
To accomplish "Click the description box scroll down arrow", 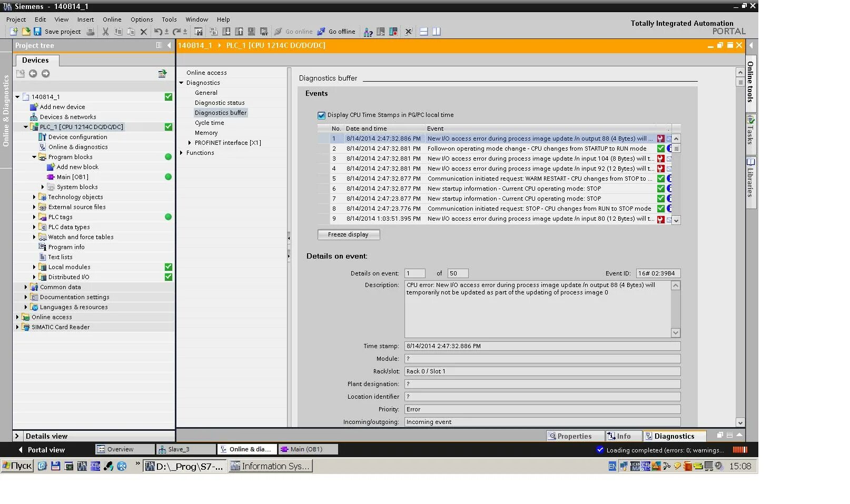I will coord(676,333).
